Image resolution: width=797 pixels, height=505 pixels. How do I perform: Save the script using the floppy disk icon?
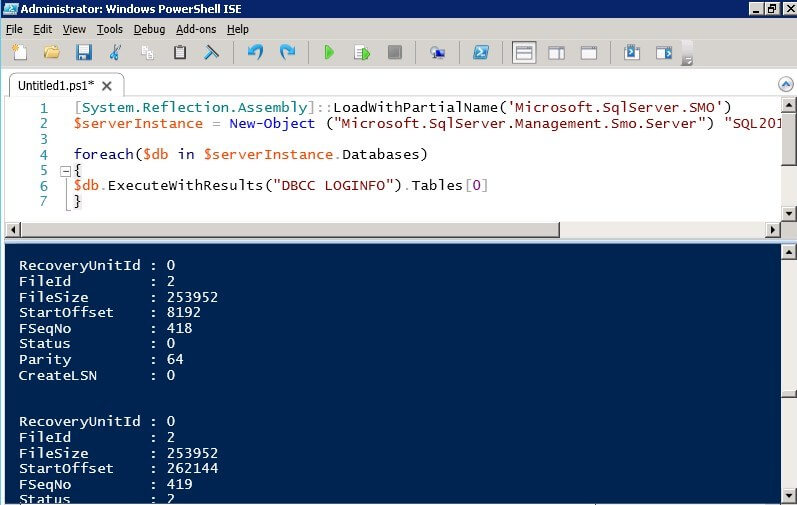[83, 52]
